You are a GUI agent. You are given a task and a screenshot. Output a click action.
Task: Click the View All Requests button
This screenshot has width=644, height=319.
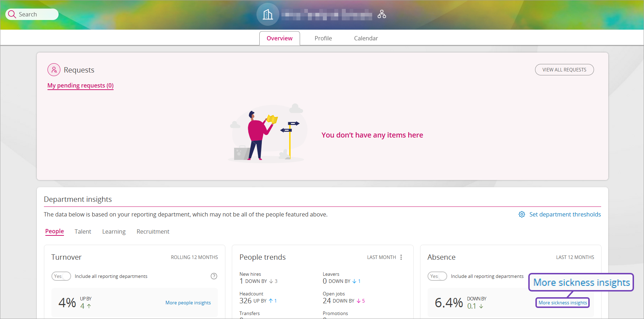click(x=564, y=70)
